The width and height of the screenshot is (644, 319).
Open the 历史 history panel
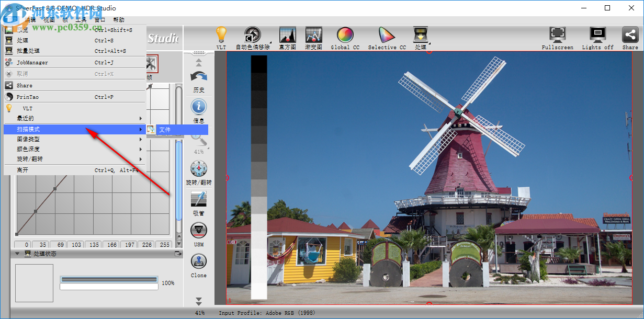tap(199, 77)
